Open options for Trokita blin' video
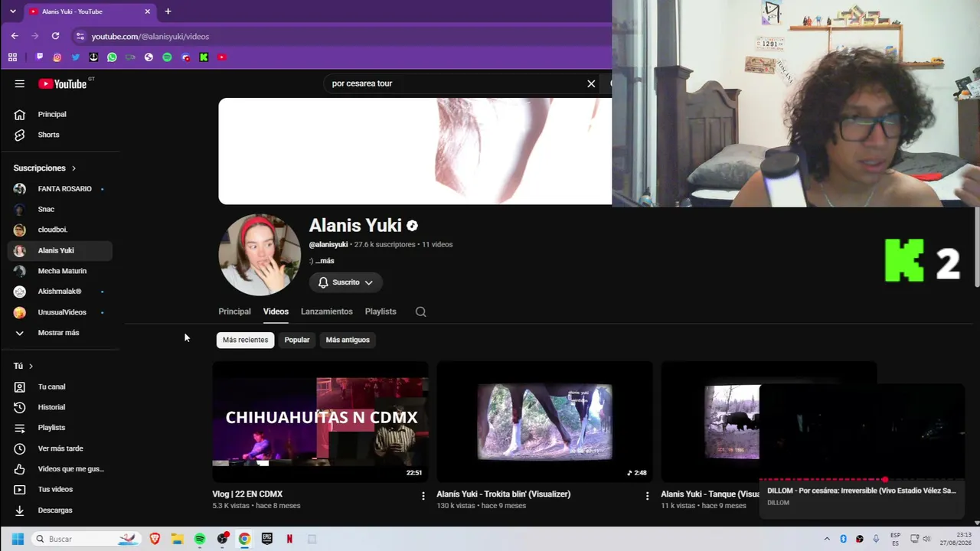This screenshot has width=980, height=551. [x=647, y=496]
